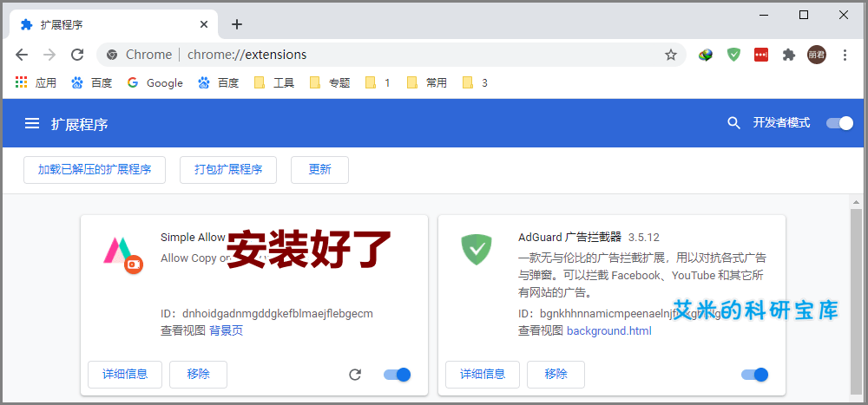868x405 pixels.
Task: Click the forward navigation arrow
Action: pyautogui.click(x=49, y=55)
